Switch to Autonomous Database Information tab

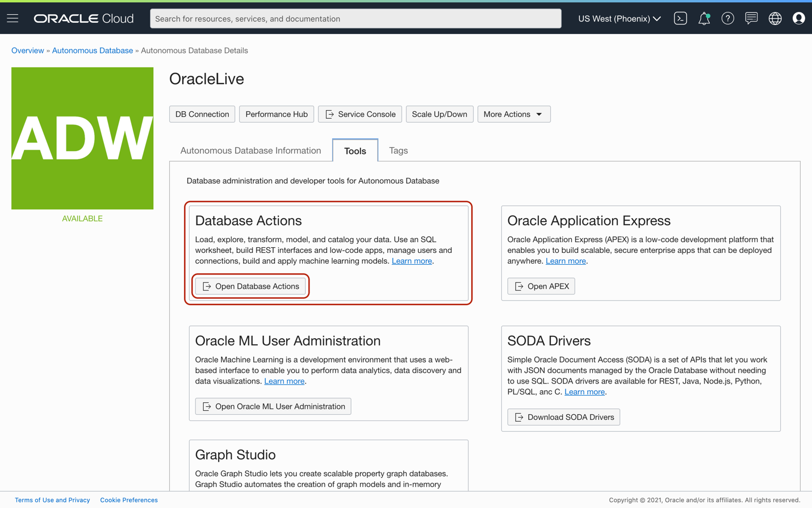point(250,151)
